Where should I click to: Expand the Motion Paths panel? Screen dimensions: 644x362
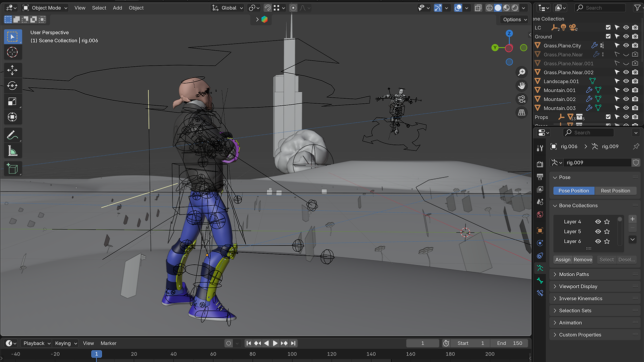click(574, 274)
